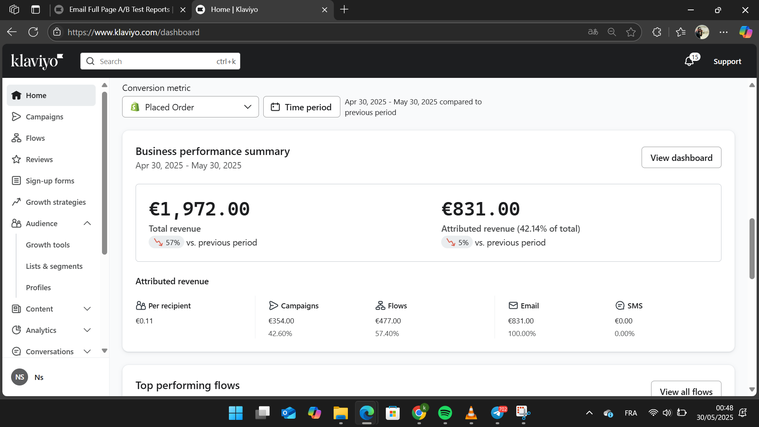Select Lists & segments menu item

point(54,266)
